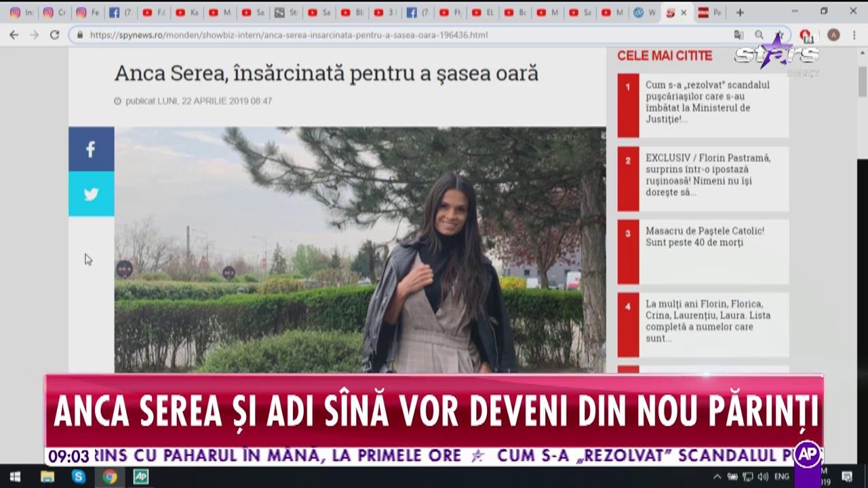
Task: Switch to the YouTube 'Ka' tab
Action: (186, 12)
